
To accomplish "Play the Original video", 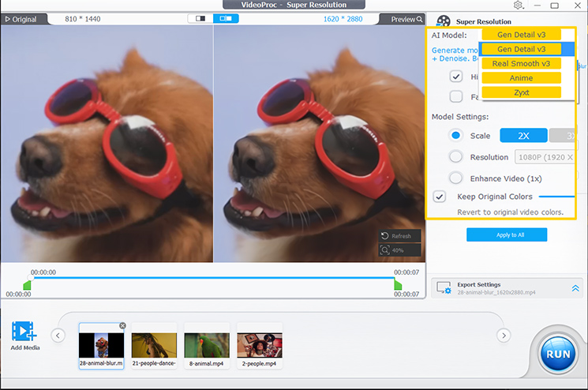I will click(x=21, y=19).
